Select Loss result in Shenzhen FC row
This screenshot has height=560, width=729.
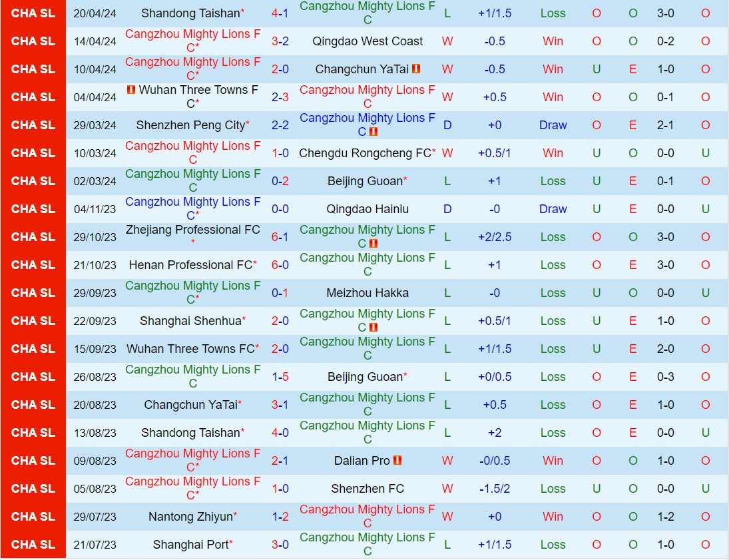click(x=553, y=488)
